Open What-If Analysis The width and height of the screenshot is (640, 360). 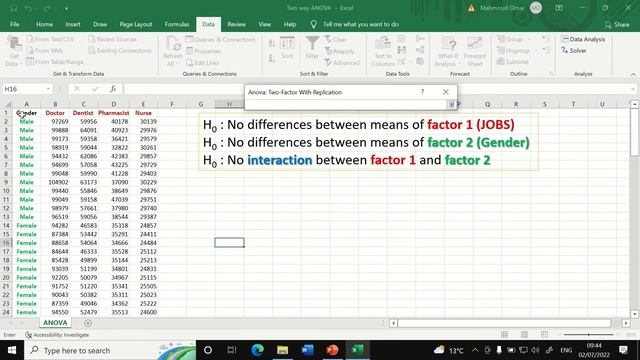tap(448, 51)
